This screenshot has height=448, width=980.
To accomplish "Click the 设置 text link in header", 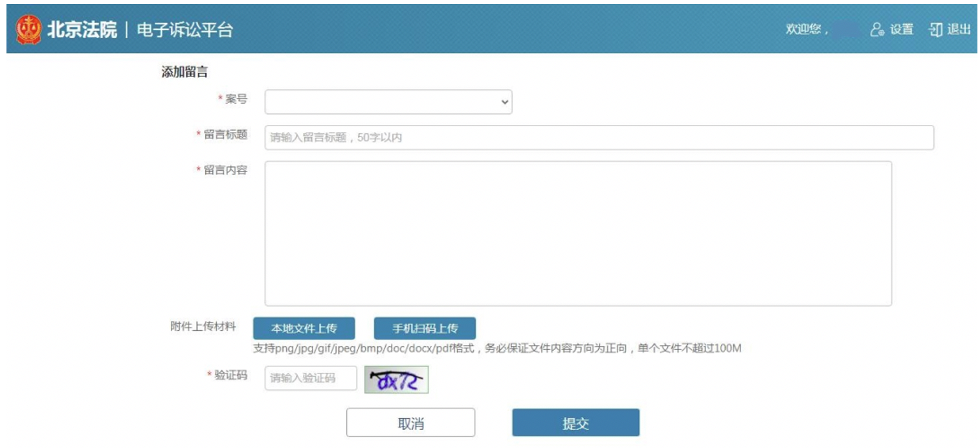I will click(902, 30).
